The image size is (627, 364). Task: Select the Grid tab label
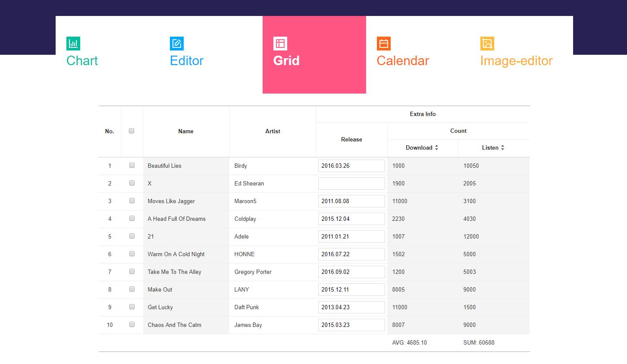point(286,61)
